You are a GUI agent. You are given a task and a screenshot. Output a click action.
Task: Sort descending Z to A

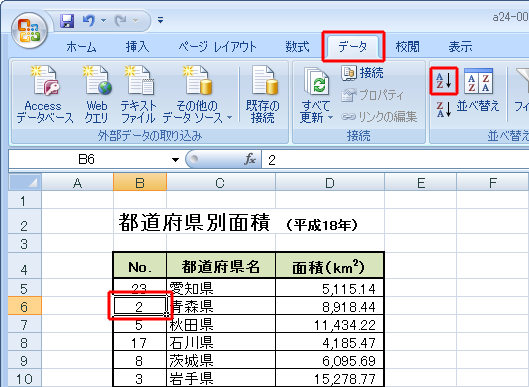click(444, 109)
